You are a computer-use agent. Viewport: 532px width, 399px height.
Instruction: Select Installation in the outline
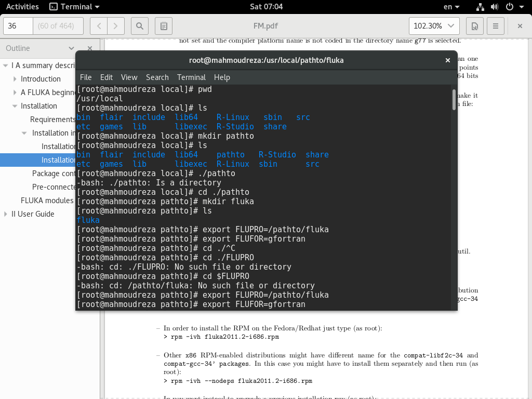pos(39,106)
